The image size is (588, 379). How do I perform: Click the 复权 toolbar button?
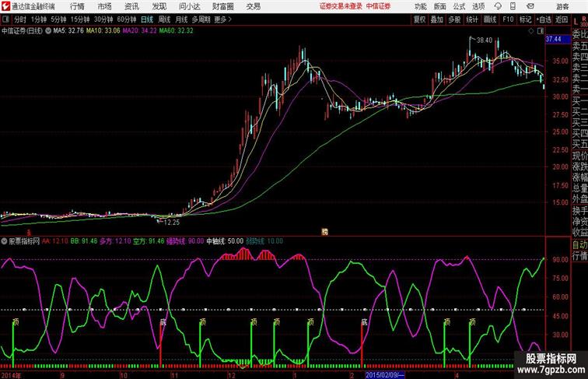(419, 19)
